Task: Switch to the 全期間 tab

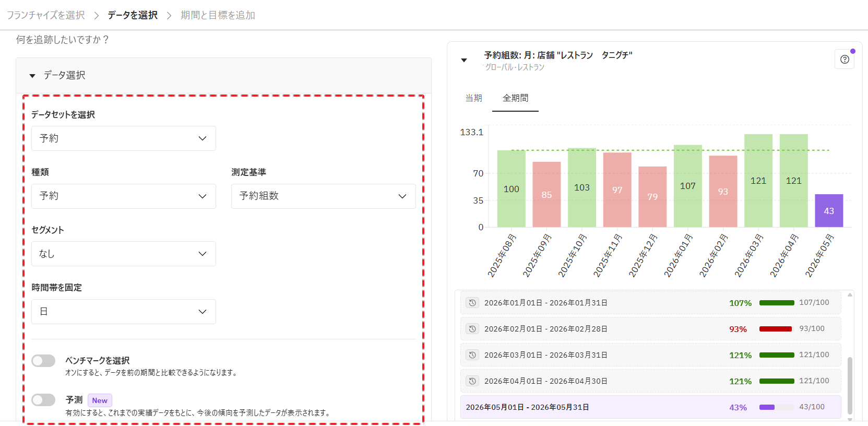Action: coord(515,98)
